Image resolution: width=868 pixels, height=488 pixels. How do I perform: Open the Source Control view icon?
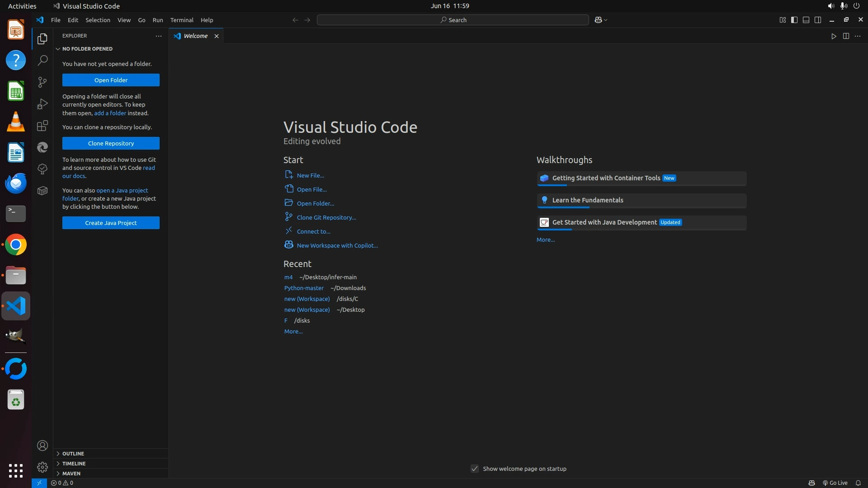point(42,82)
